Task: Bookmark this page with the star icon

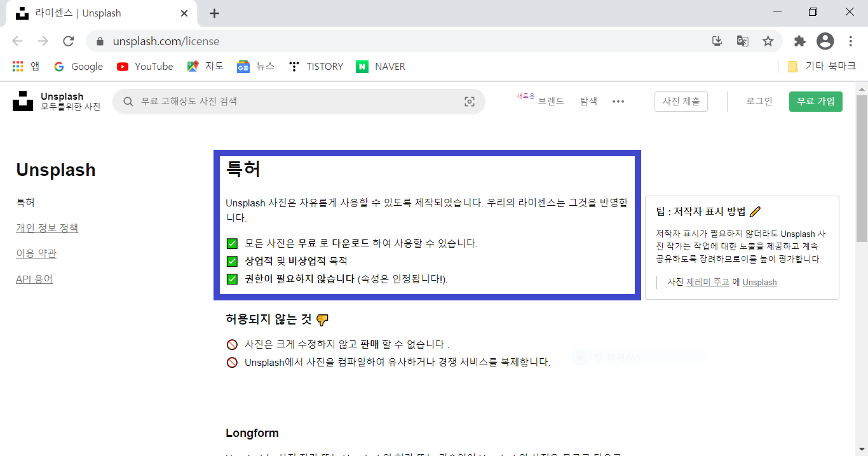Action: coord(768,41)
